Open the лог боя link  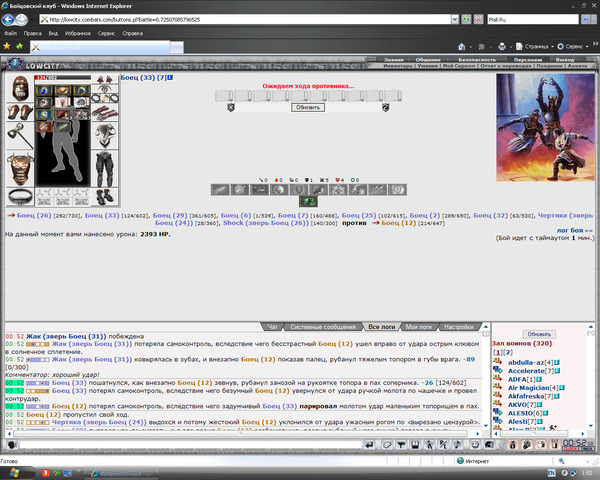pos(574,230)
